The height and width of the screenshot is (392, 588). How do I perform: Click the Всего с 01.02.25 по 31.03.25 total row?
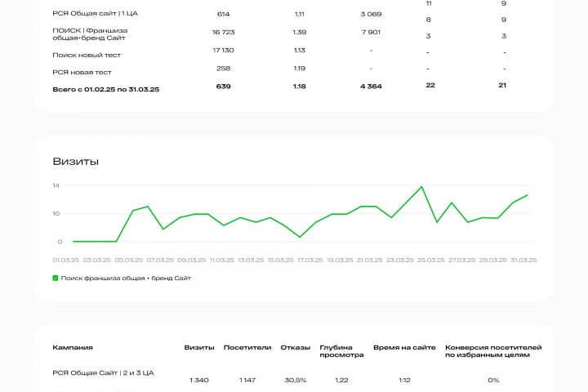click(105, 88)
